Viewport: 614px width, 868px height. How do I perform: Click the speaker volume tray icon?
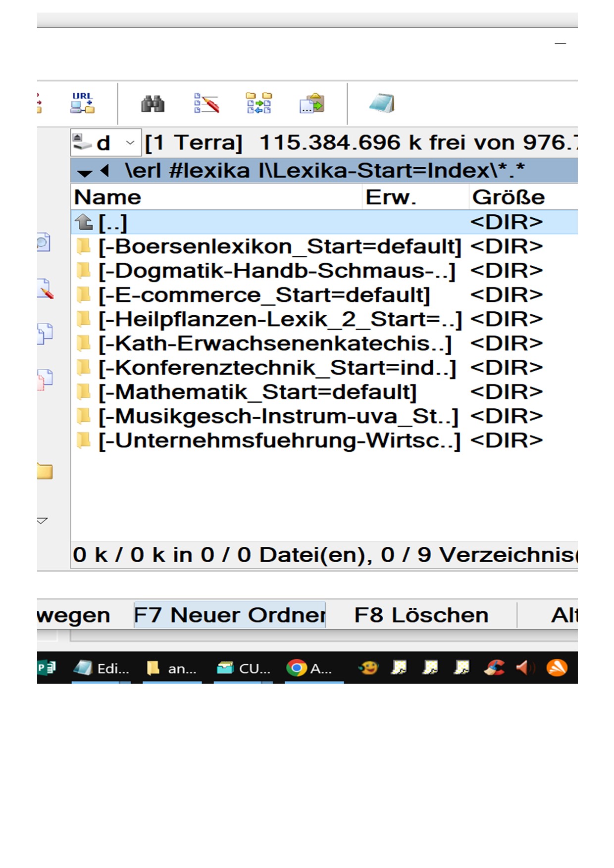click(525, 668)
